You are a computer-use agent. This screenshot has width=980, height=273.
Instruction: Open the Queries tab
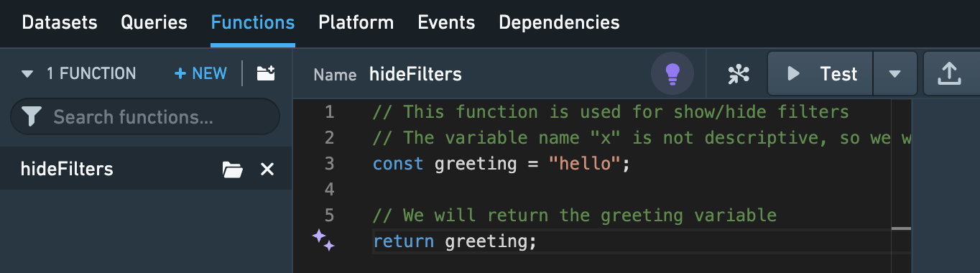(x=154, y=22)
